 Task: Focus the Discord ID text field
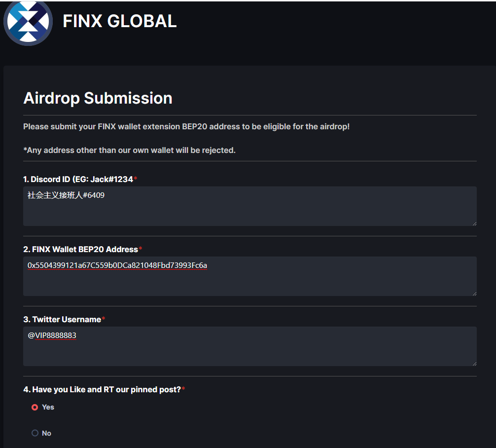tap(249, 206)
